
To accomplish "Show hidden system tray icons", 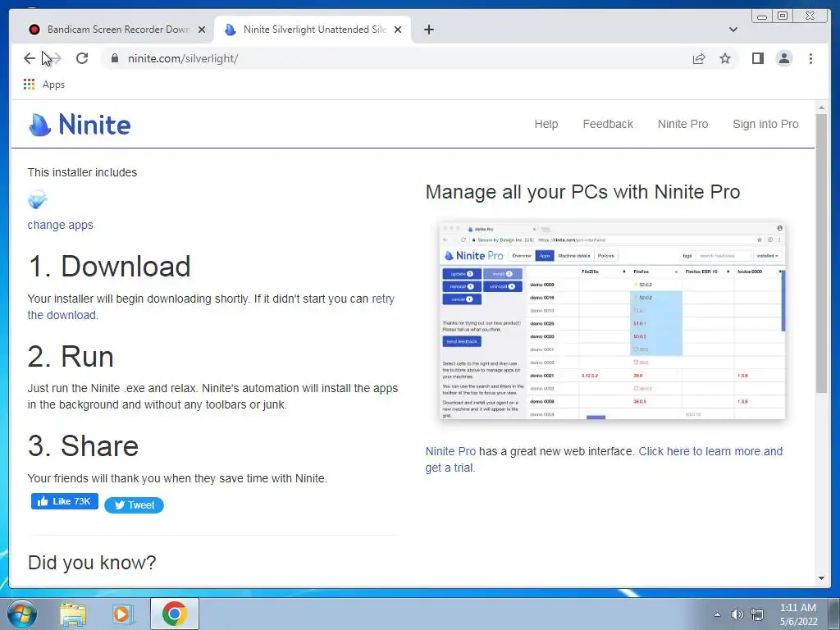I will click(x=717, y=614).
